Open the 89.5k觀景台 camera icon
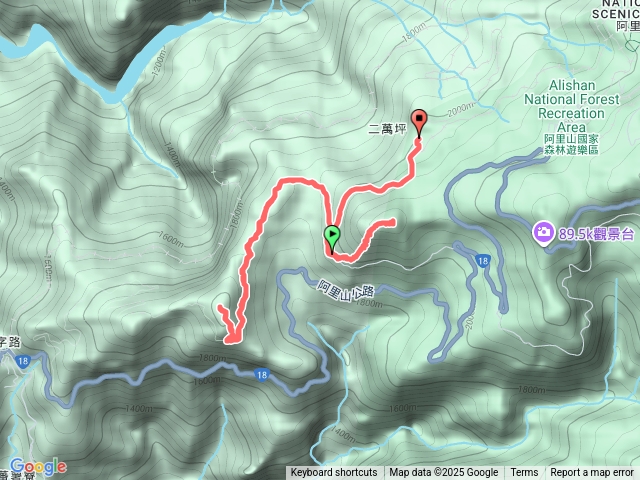Viewport: 640px width, 480px height. pyautogui.click(x=543, y=232)
